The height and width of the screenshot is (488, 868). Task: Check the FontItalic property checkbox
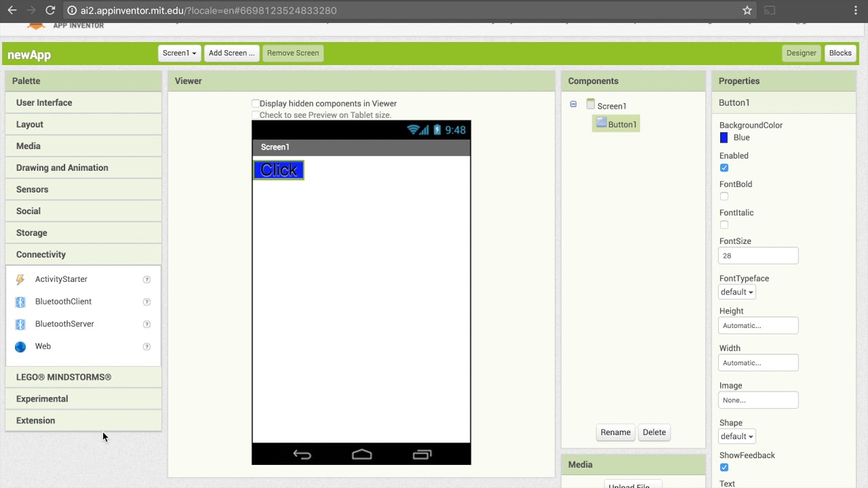[x=724, y=225]
